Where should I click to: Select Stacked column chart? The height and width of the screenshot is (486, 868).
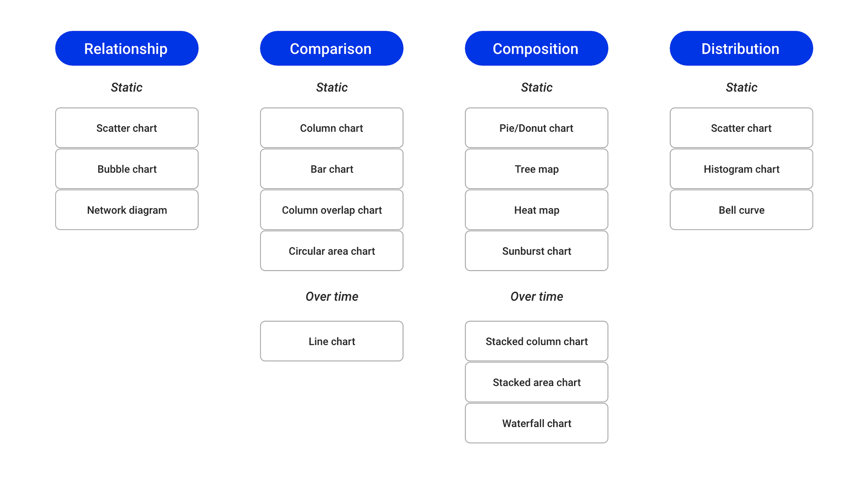pyautogui.click(x=536, y=341)
